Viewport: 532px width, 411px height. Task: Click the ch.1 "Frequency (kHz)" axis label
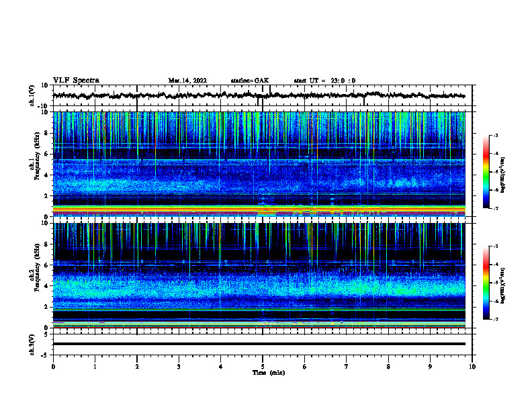[37, 156]
